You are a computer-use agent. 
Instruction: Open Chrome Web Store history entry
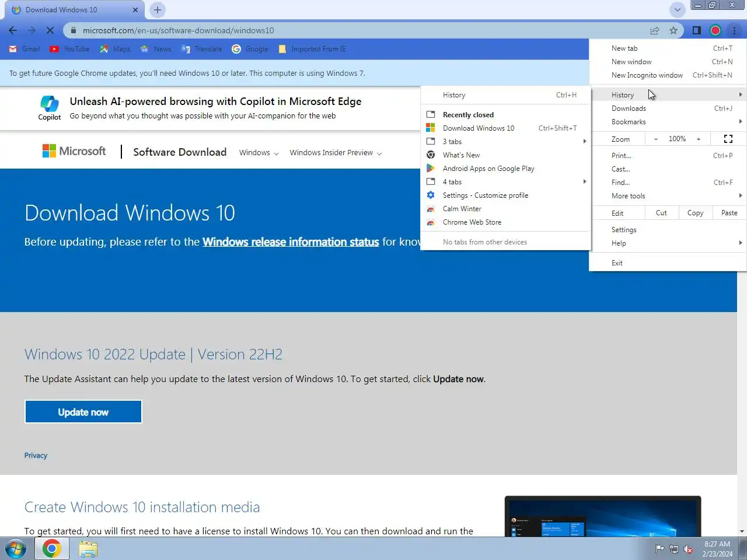point(505,222)
